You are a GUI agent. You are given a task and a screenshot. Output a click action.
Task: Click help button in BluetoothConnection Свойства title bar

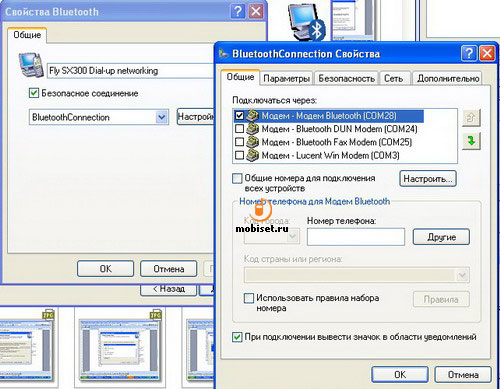(x=469, y=53)
